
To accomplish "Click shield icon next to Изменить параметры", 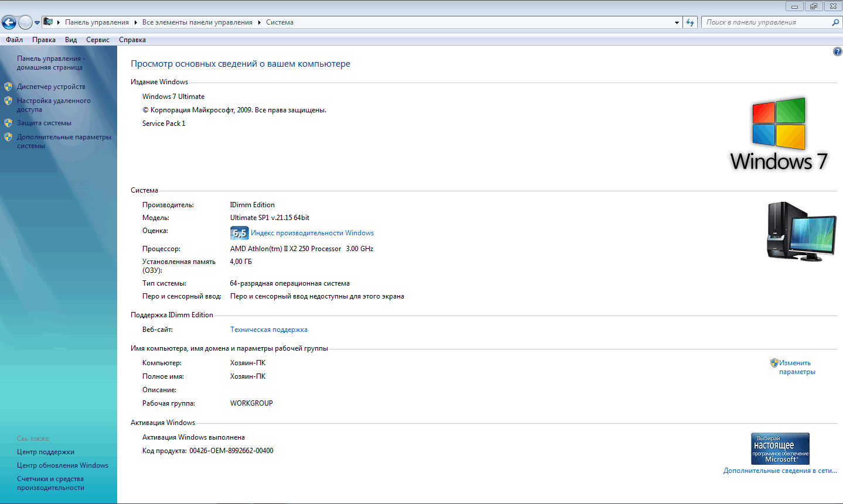I will [x=774, y=363].
